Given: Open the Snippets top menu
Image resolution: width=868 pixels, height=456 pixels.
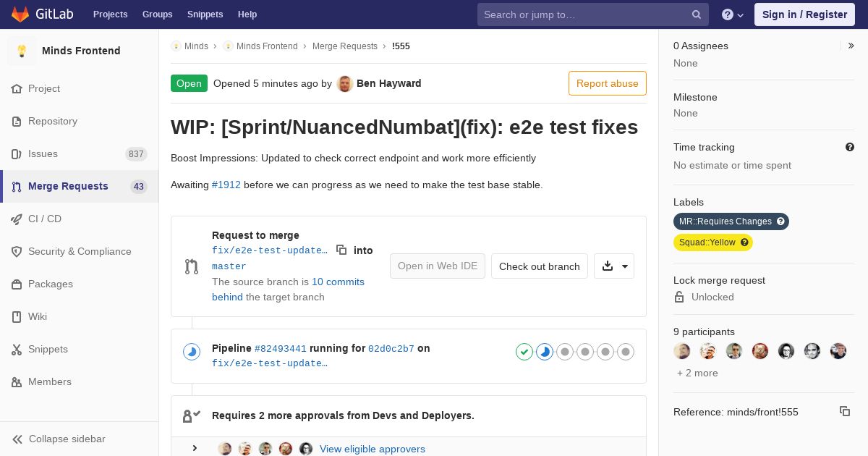Looking at the screenshot, I should click(205, 14).
